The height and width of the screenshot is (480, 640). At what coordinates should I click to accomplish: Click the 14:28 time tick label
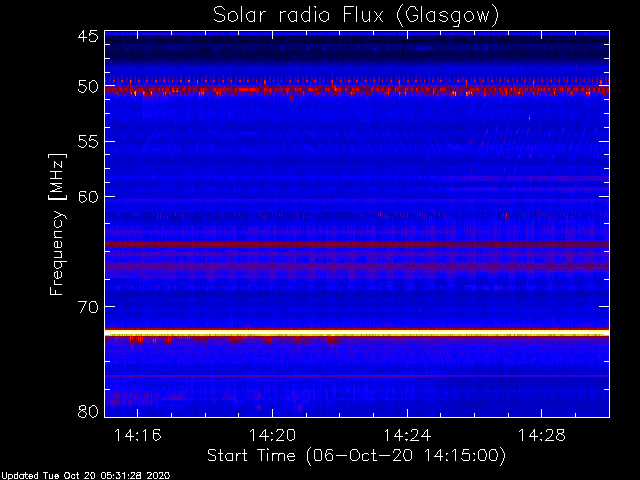(542, 435)
